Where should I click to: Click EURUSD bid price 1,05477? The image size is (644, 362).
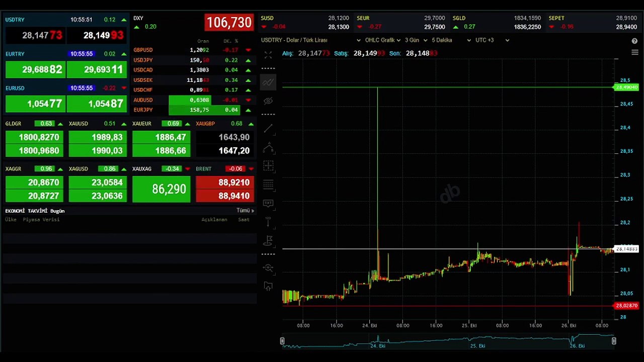(x=35, y=104)
